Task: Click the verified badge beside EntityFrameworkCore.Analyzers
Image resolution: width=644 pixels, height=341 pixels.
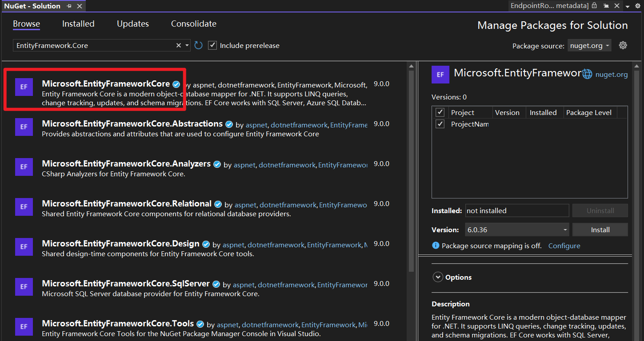Action: [x=217, y=164]
